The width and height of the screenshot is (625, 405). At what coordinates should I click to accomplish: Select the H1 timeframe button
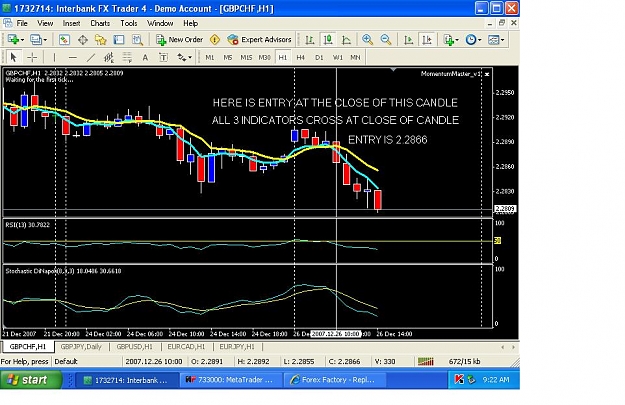point(283,57)
